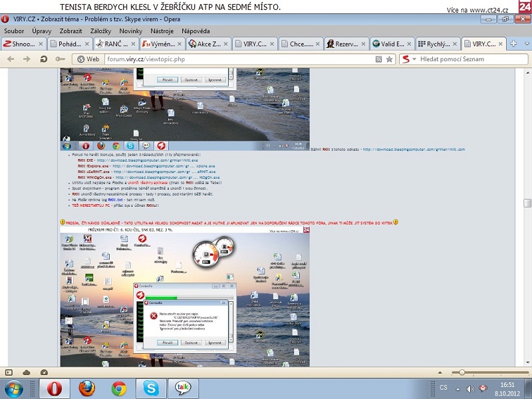Click the browser Forward arrow
This screenshot has height=399, width=532.
(x=27, y=59)
